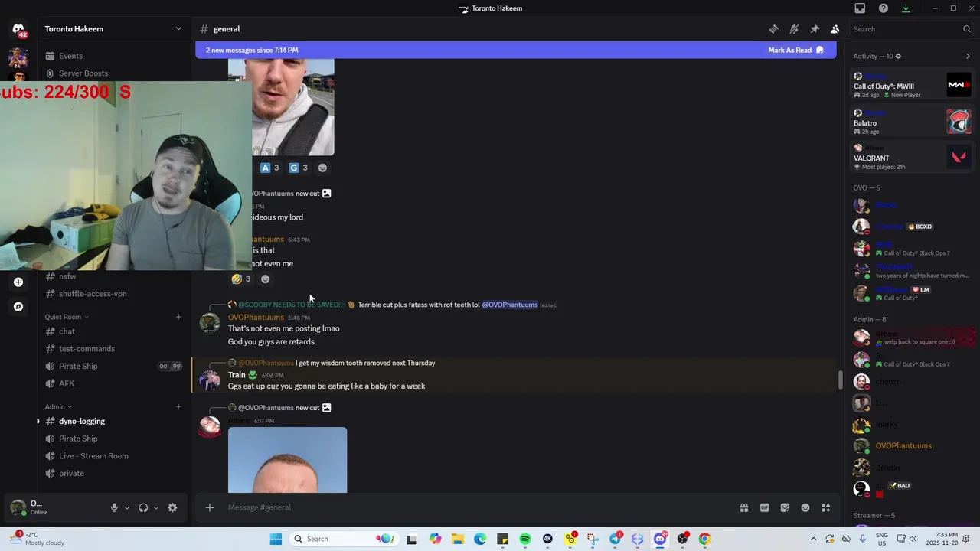
Task: Open emoji picker in message bar
Action: [805, 507]
